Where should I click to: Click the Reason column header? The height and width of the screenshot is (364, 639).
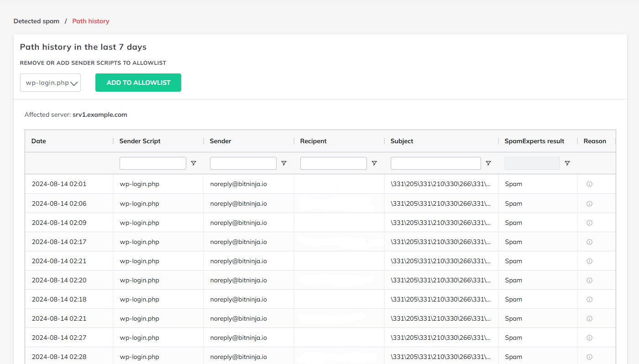point(595,141)
